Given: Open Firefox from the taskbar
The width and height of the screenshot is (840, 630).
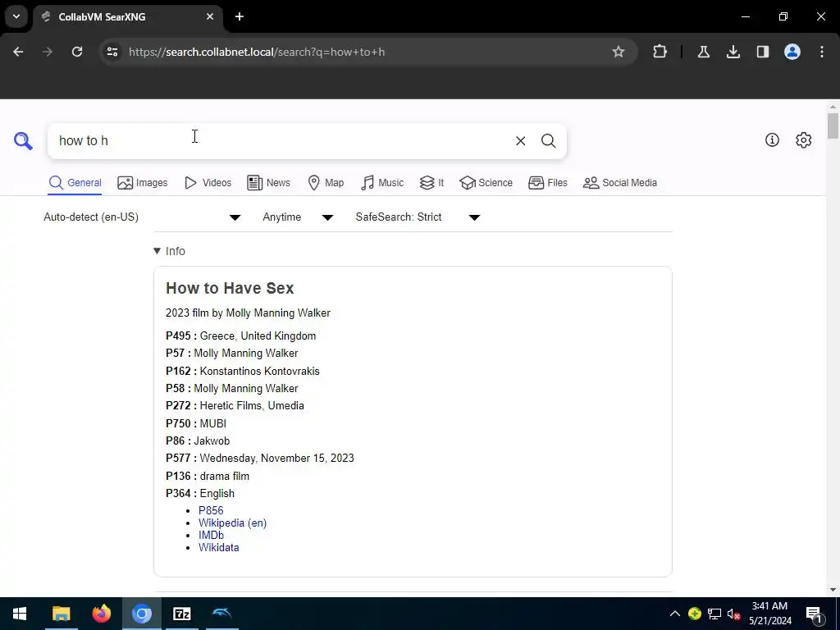Looking at the screenshot, I should point(101,614).
